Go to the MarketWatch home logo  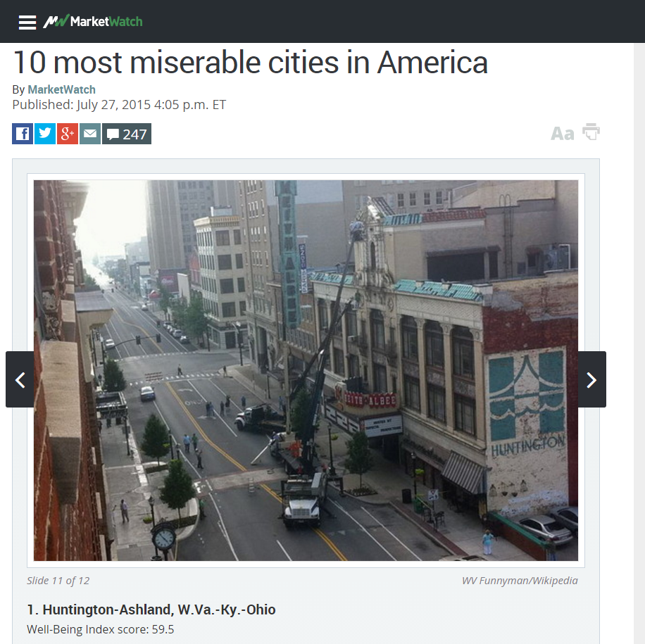click(x=93, y=21)
